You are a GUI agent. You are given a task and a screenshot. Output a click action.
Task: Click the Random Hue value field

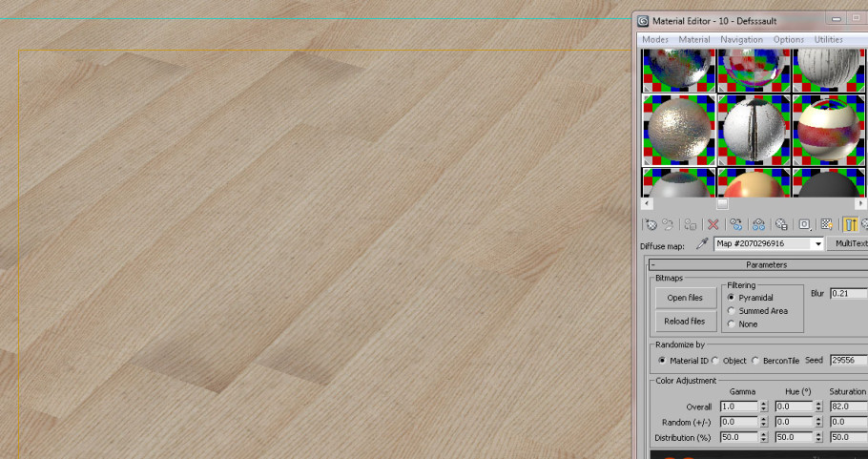pyautogui.click(x=794, y=422)
